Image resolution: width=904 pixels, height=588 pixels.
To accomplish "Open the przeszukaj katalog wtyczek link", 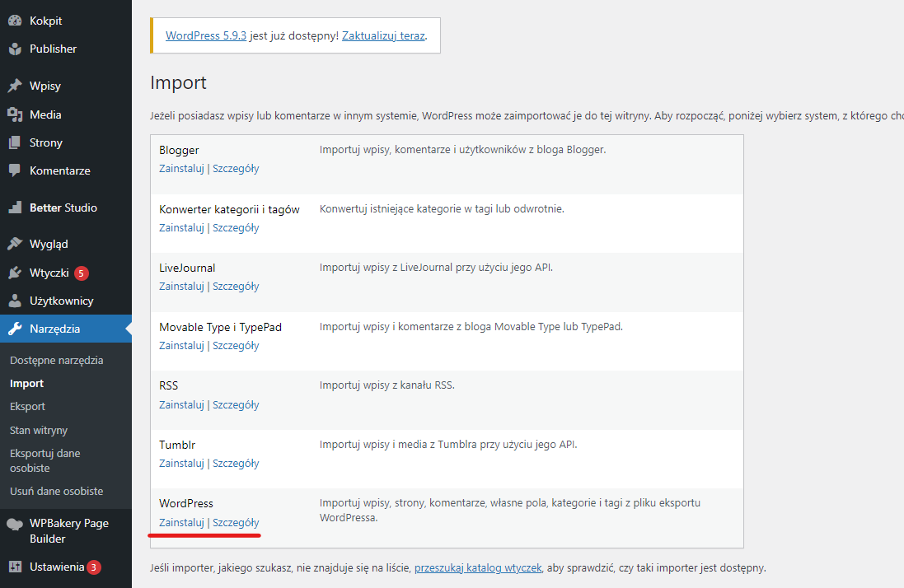I will click(x=478, y=567).
